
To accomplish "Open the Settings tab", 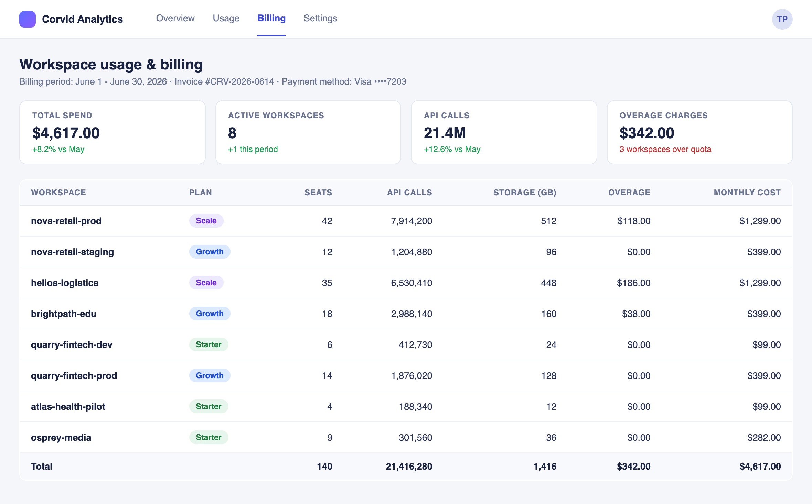I will coord(320,18).
